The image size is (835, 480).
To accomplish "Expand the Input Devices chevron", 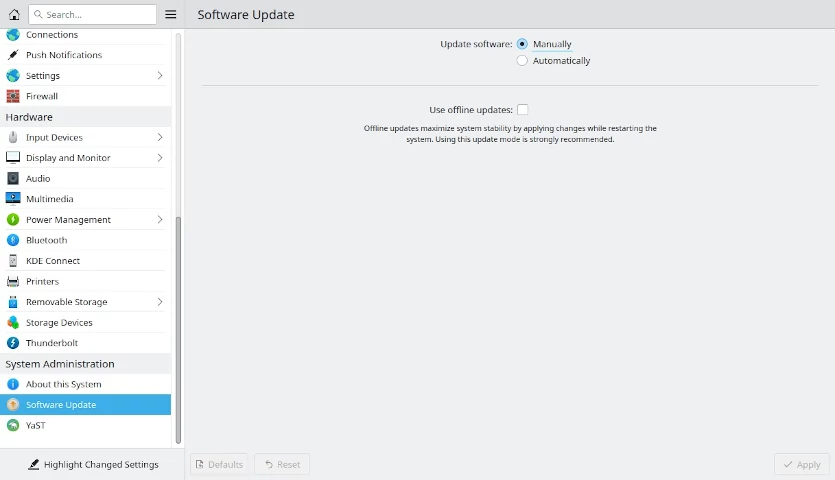I will click(160, 138).
